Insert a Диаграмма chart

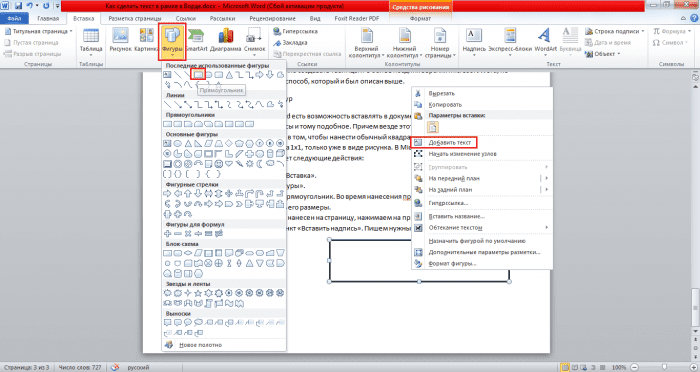[225, 40]
